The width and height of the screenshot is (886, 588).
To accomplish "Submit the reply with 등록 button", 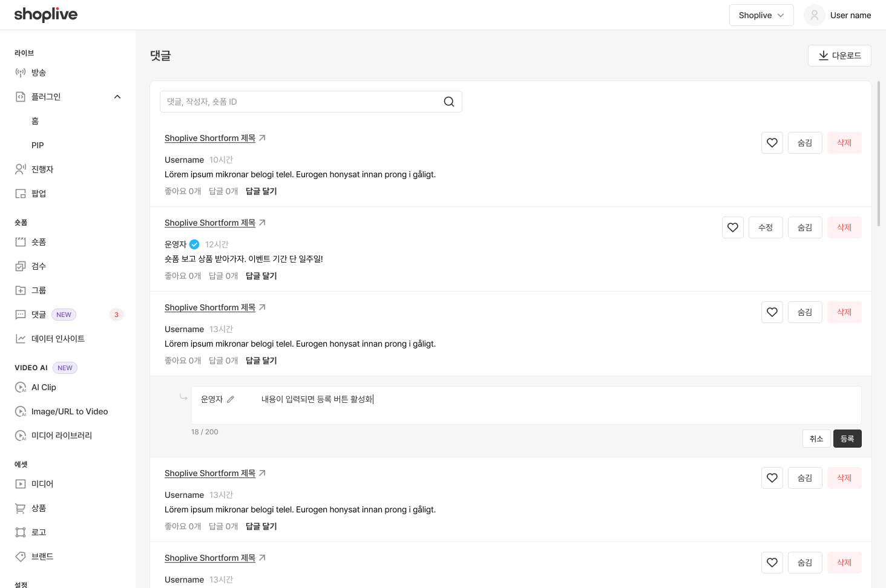I will point(847,439).
